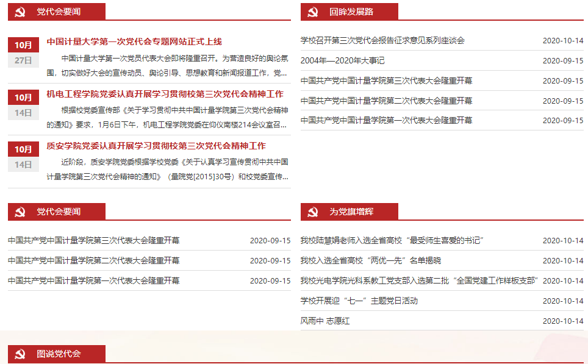Select the 图说党代会 section header
588x364 pixels.
point(59,354)
